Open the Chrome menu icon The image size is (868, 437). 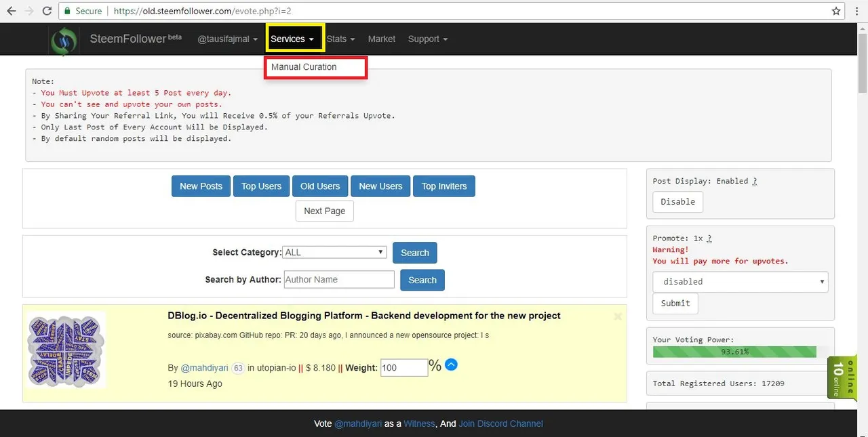click(x=856, y=11)
